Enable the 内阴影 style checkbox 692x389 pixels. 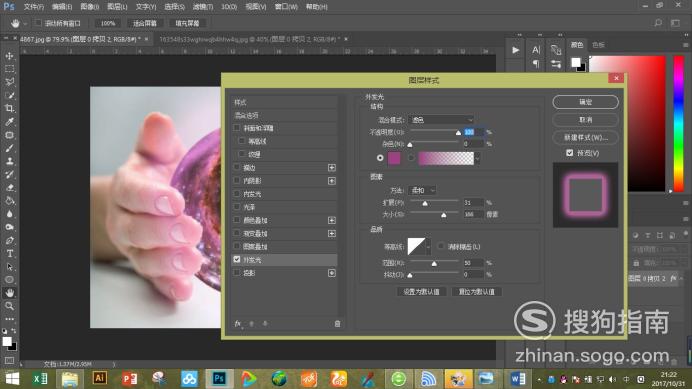[237, 181]
